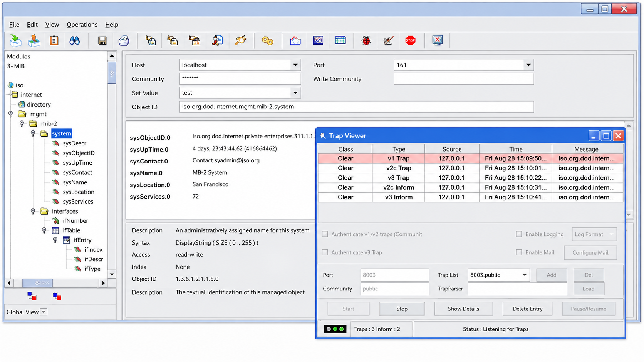Open the SNMP table grid icon

pos(340,40)
